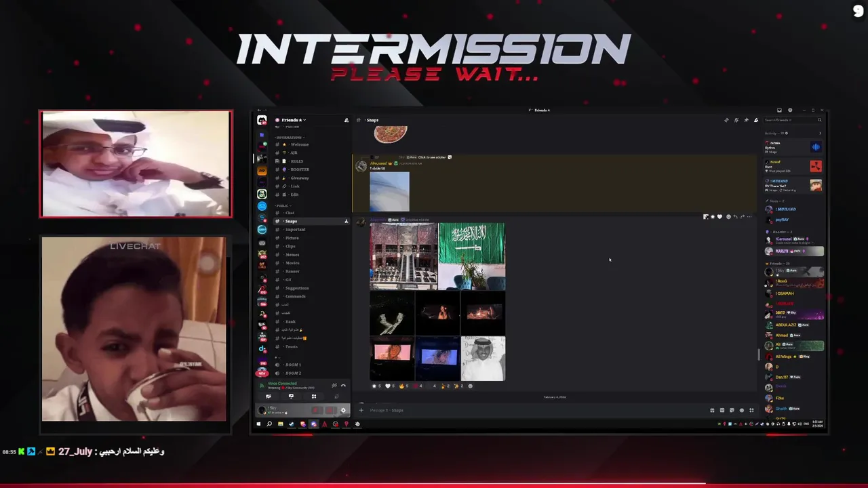Open Windows taskbar search icon
The width and height of the screenshot is (868, 488).
[x=269, y=424]
